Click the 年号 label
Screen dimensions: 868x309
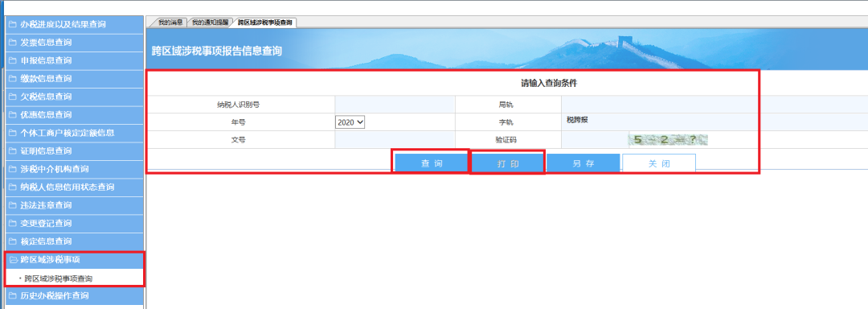(238, 122)
